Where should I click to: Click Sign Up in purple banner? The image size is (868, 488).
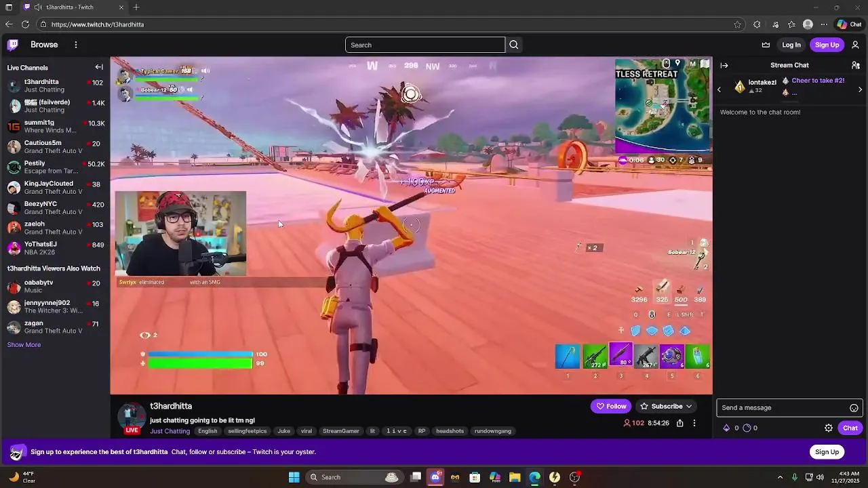(827, 452)
